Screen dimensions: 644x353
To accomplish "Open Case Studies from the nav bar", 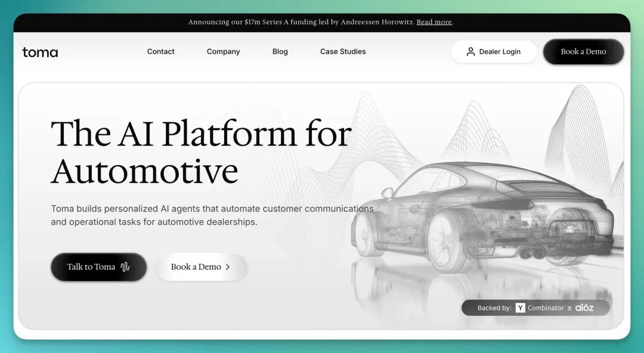I will coord(343,52).
